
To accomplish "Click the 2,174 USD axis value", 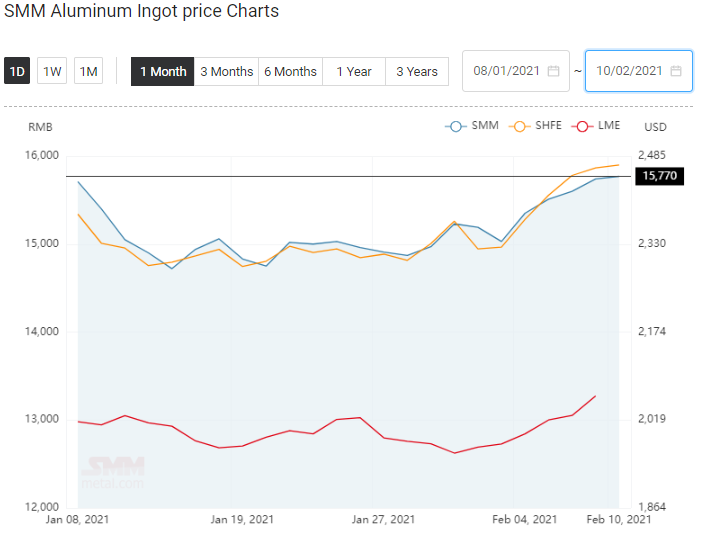I will coord(652,331).
